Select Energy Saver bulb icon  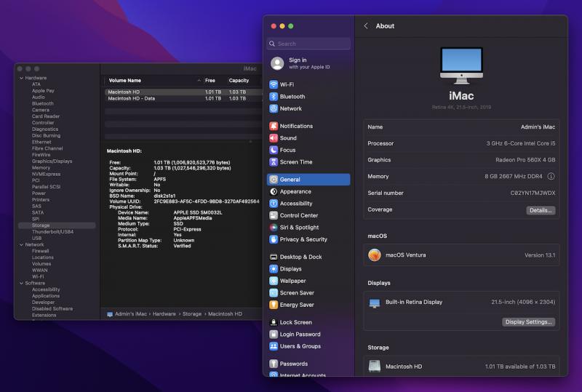point(274,305)
